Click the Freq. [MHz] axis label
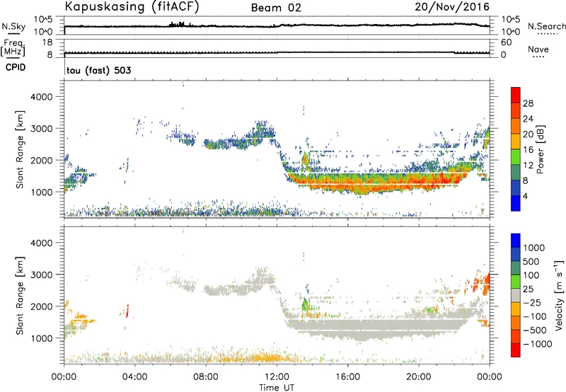Screen dimensions: 566x392 coord(13,47)
